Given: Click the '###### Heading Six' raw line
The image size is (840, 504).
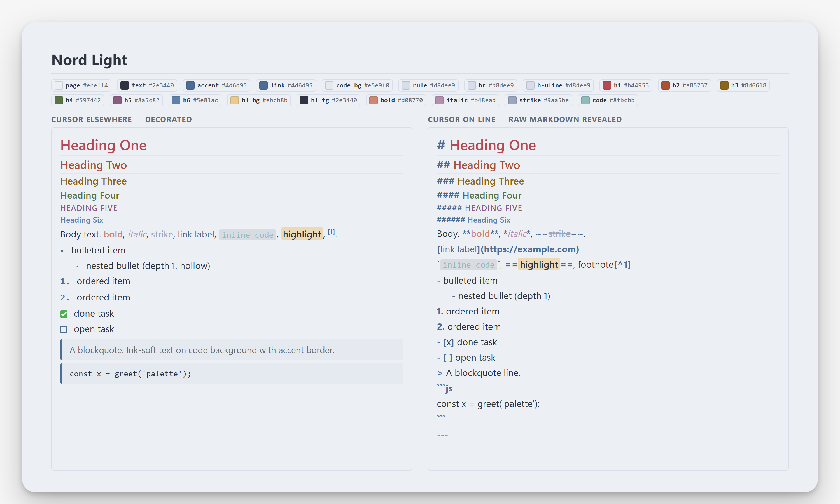Looking at the screenshot, I should click(x=474, y=220).
